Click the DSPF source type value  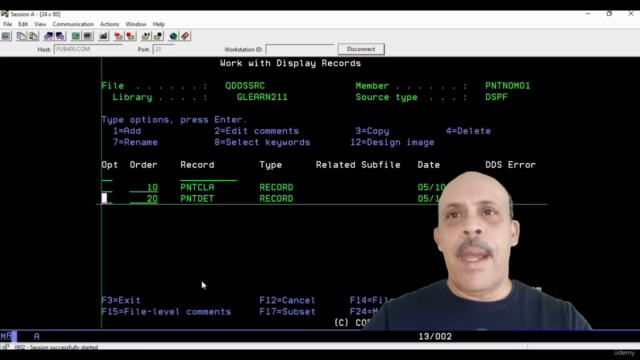pyautogui.click(x=496, y=97)
